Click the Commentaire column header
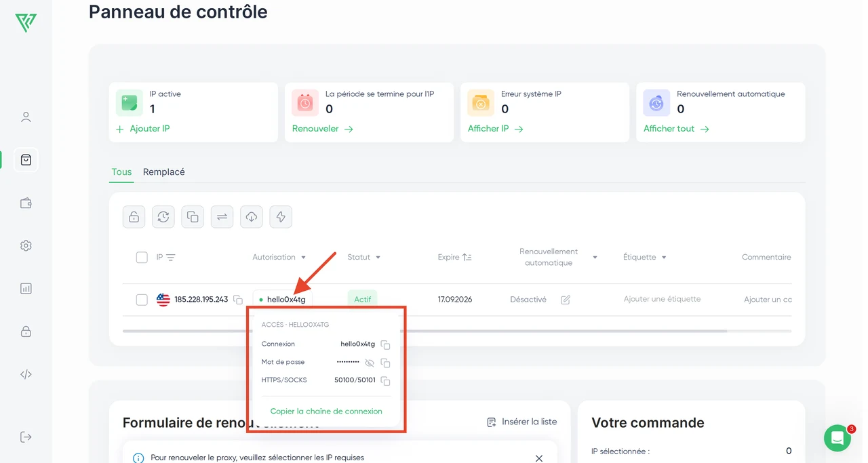This screenshot has height=463, width=868. [766, 258]
